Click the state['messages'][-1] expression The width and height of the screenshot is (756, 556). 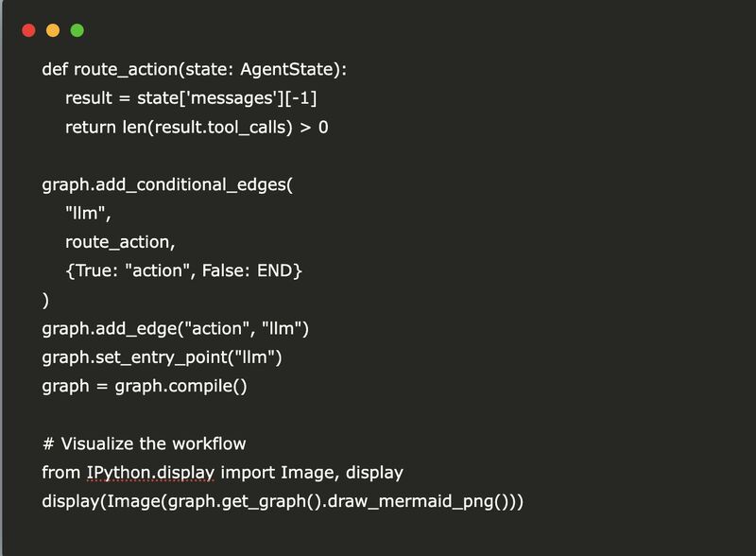(227, 98)
